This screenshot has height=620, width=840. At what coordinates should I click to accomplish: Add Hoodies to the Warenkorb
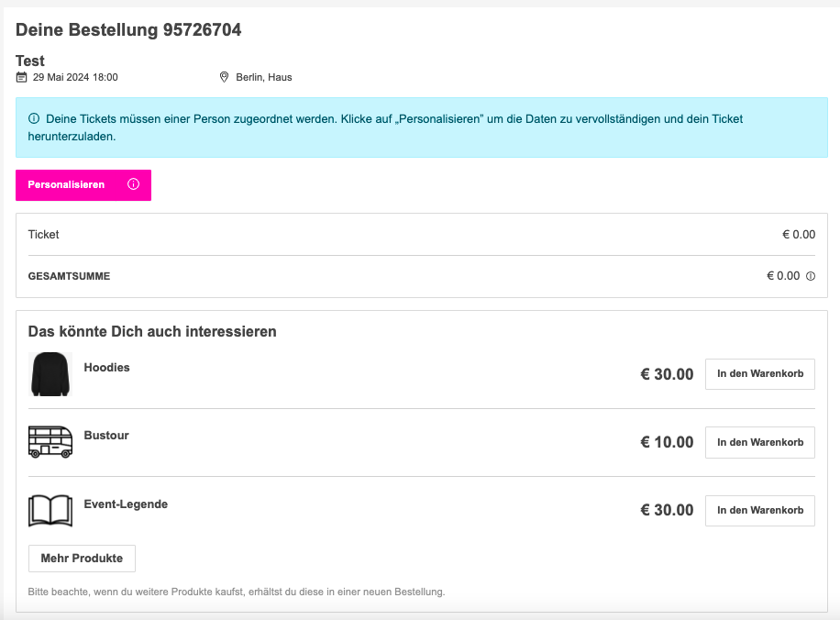(x=759, y=374)
